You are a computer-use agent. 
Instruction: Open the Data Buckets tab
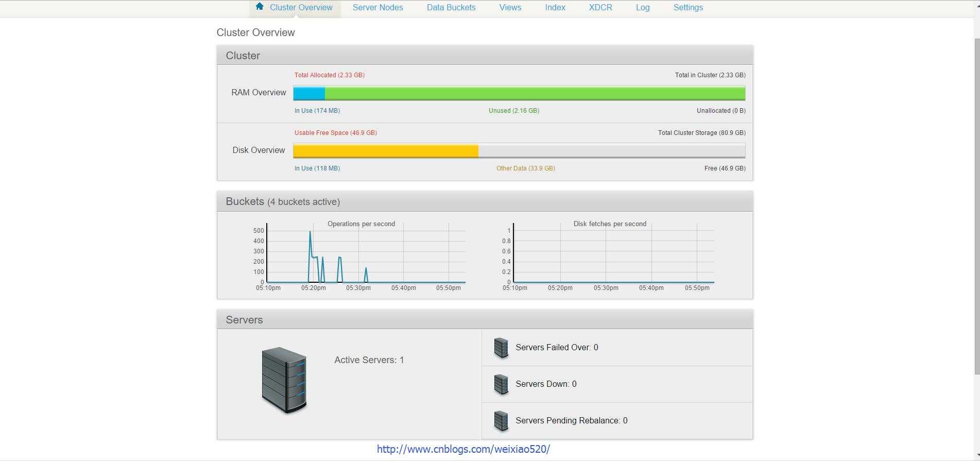451,8
